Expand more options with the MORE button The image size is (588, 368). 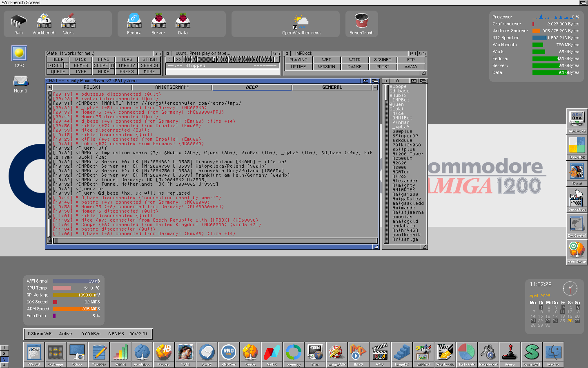click(x=149, y=72)
